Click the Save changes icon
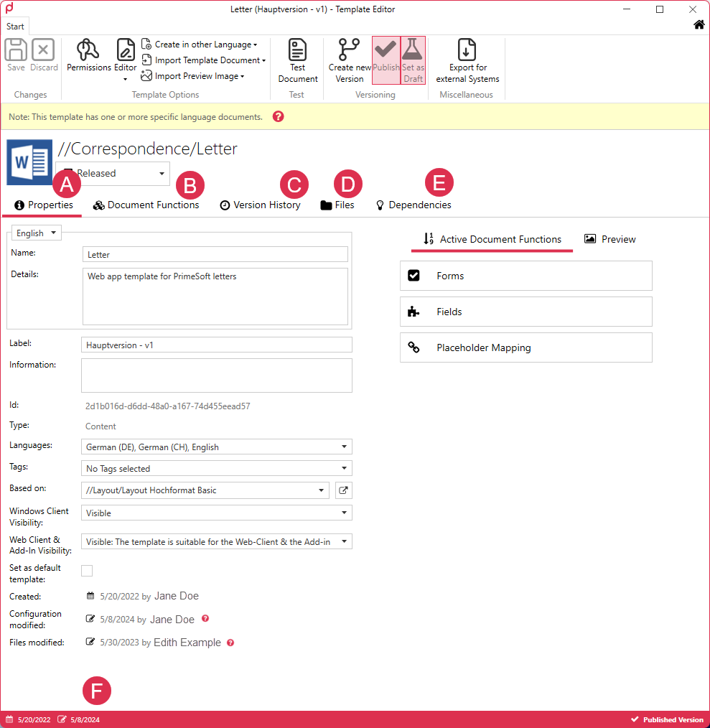 click(x=16, y=50)
